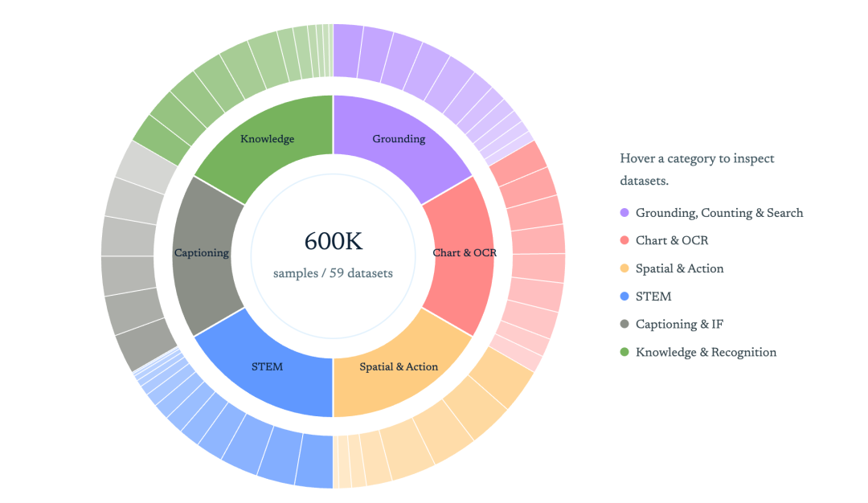The height and width of the screenshot is (503, 868).
Task: Click the 600K total in the chart center
Action: pyautogui.click(x=333, y=241)
